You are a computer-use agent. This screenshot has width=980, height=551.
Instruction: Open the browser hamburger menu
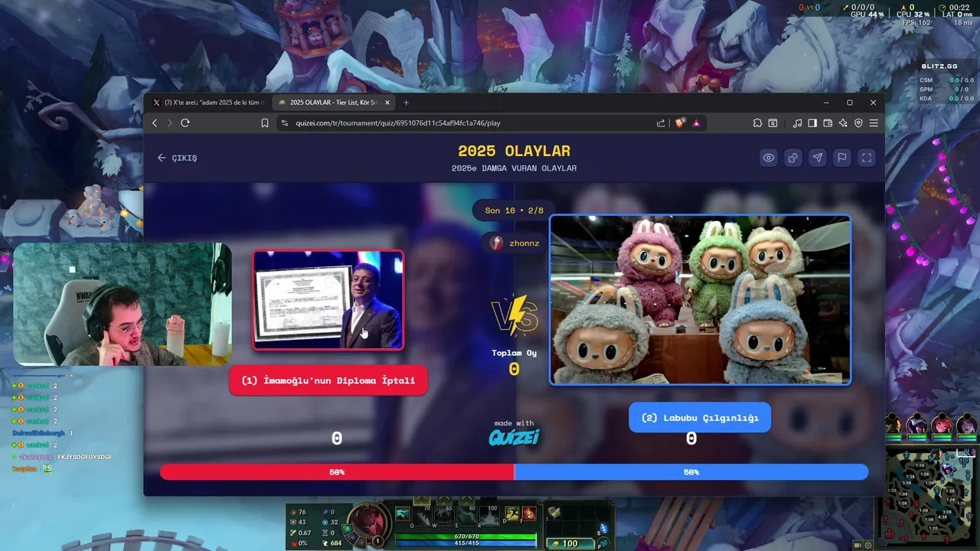(x=874, y=123)
